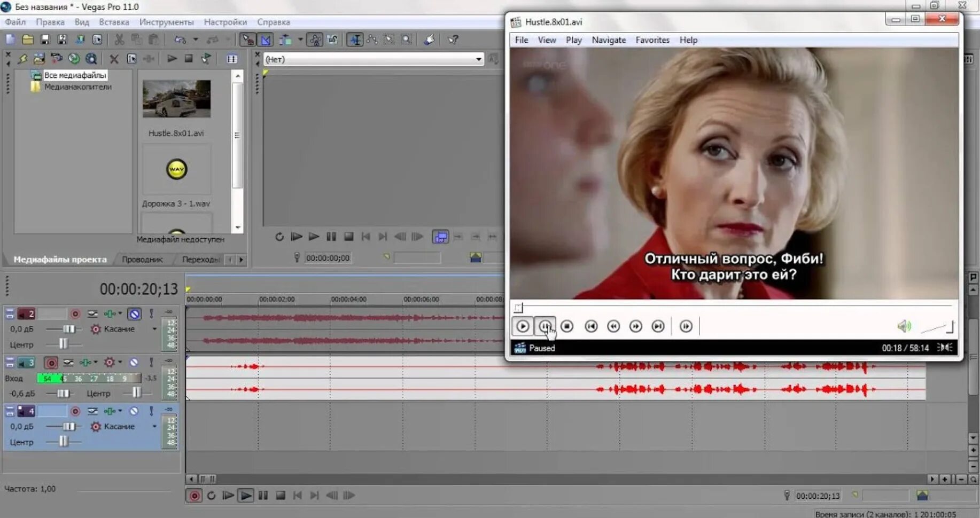Open track 3 automation gear dropdown
The image size is (980, 518).
[120, 363]
